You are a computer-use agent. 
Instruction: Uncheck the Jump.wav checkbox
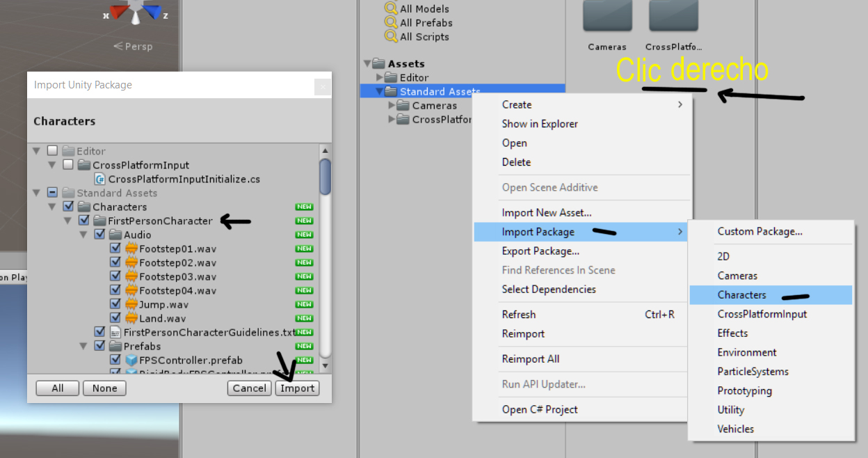115,304
